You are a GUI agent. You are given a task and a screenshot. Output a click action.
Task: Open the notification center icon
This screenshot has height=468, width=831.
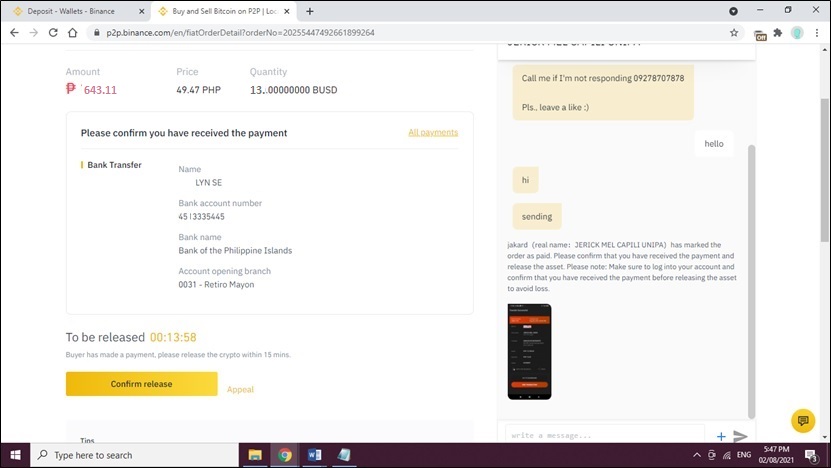(x=811, y=455)
